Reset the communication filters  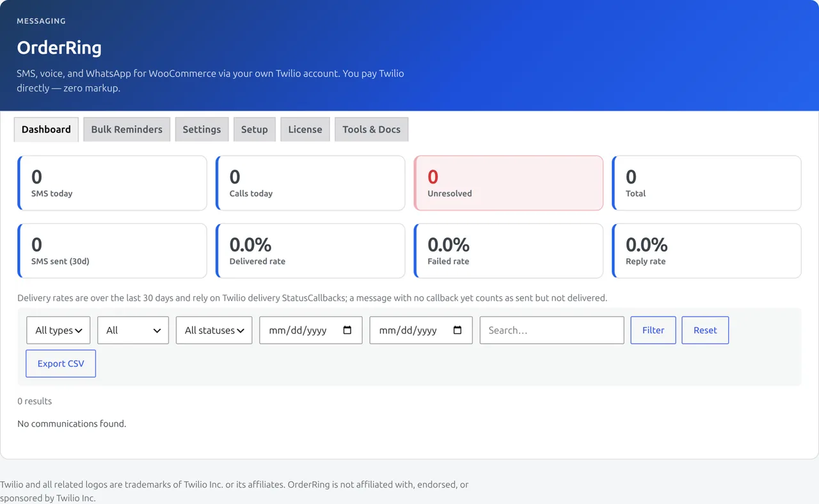click(x=705, y=330)
